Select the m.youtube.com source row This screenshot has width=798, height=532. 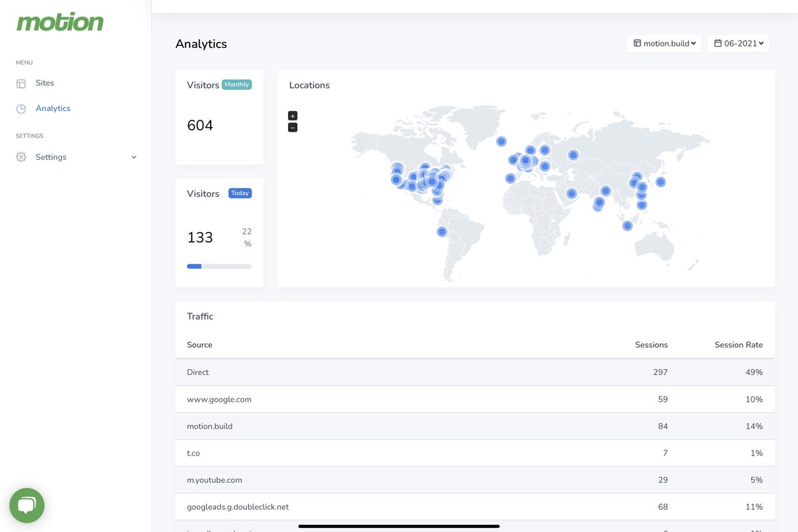point(475,479)
